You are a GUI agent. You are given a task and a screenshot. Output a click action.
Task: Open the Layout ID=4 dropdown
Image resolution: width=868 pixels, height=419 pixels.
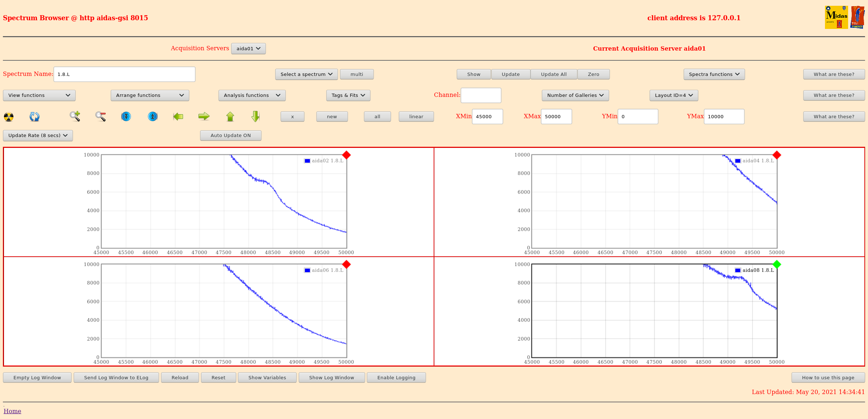pos(673,95)
